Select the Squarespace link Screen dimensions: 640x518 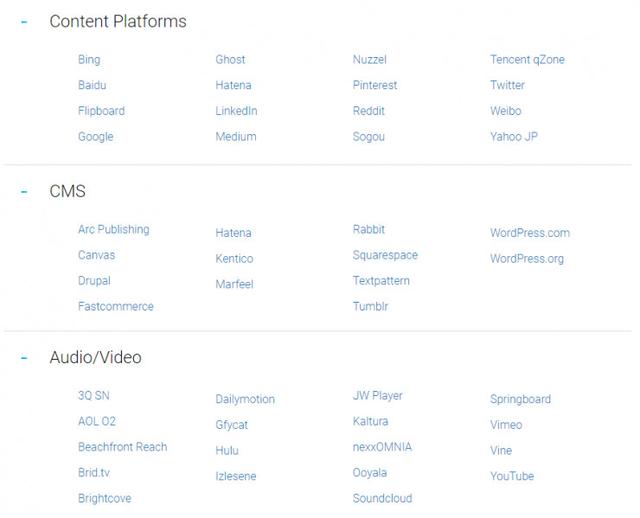pyautogui.click(x=385, y=255)
